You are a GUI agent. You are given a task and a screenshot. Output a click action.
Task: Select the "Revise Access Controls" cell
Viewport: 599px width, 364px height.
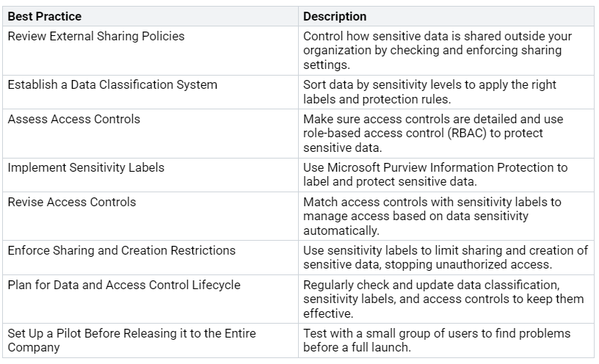pyautogui.click(x=72, y=202)
